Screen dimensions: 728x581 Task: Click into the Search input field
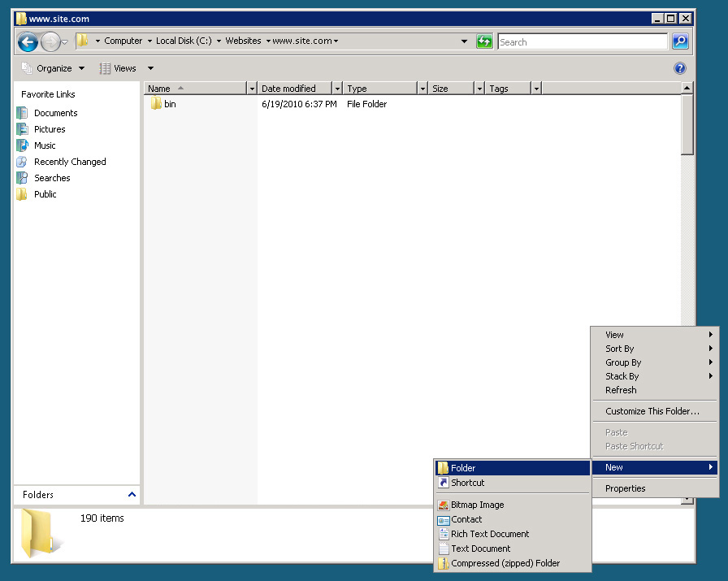click(583, 41)
